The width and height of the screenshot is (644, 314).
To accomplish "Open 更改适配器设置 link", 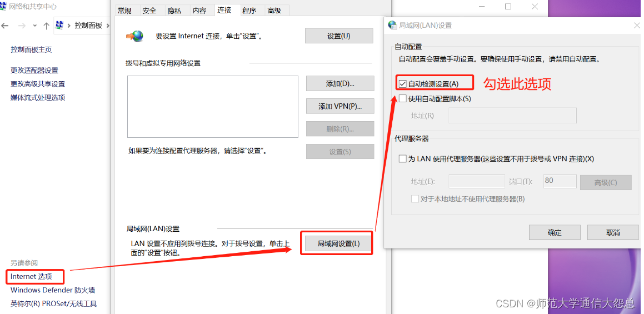I will pyautogui.click(x=34, y=71).
